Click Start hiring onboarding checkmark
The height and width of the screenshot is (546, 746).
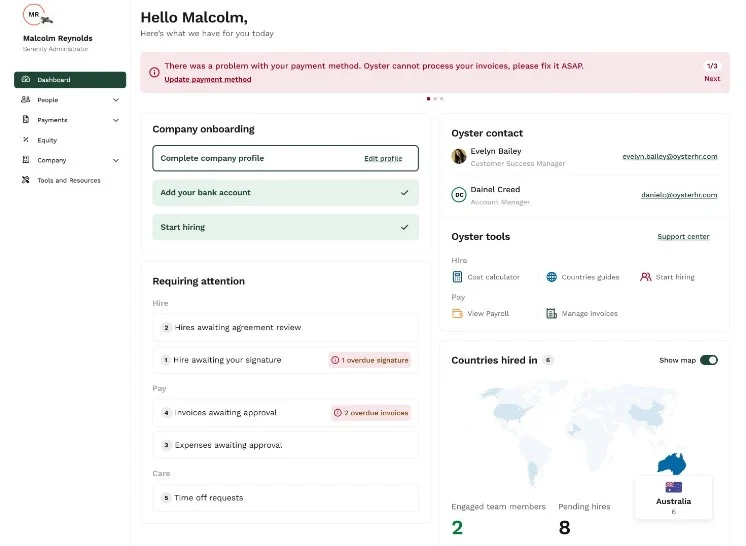(x=404, y=227)
